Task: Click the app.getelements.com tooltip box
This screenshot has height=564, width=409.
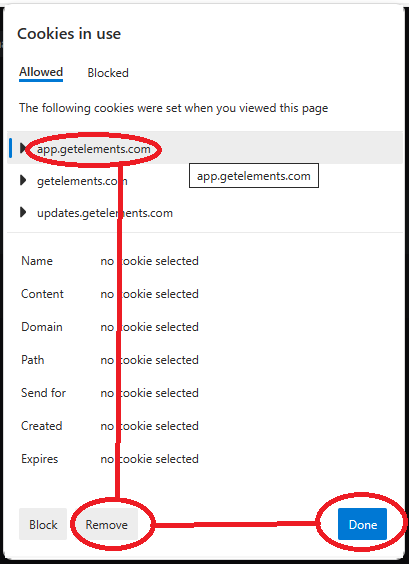Action: pos(254,176)
